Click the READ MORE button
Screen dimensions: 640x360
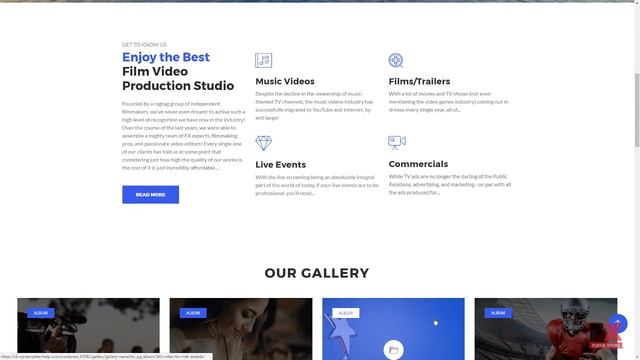150,195
